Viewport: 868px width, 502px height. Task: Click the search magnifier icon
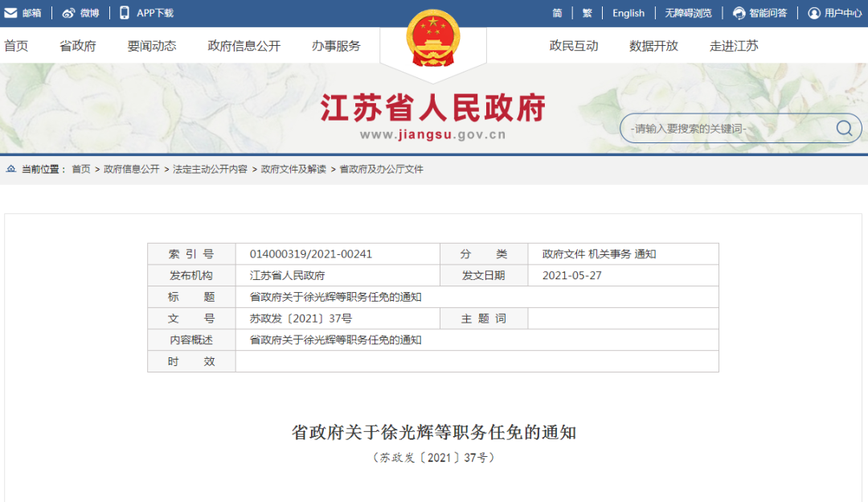(844, 128)
